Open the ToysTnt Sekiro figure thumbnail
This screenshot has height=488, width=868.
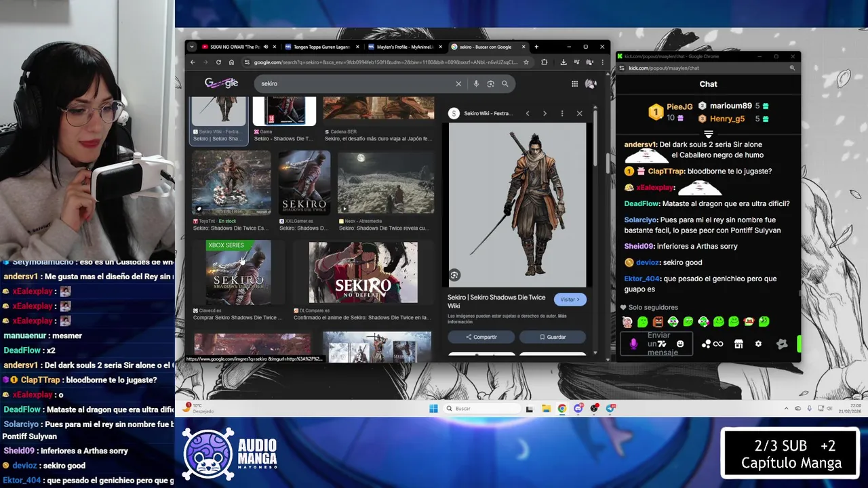point(231,183)
